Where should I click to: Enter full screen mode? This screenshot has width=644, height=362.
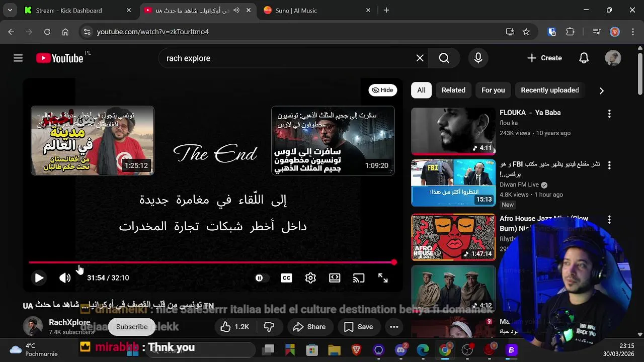click(383, 278)
